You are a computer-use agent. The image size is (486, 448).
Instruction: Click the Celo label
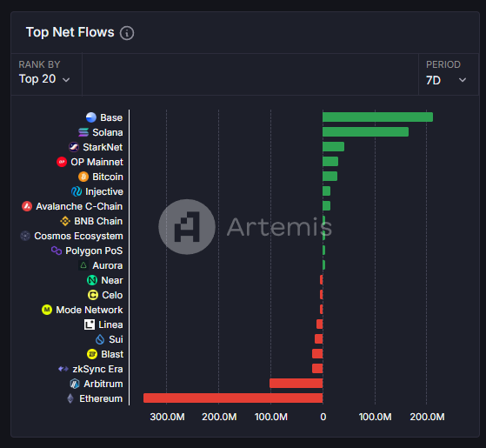112,295
